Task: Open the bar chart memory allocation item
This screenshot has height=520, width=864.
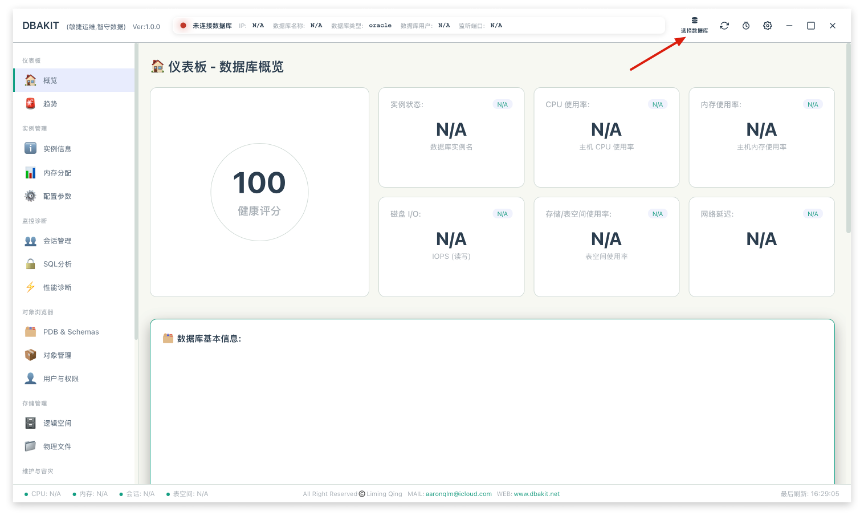Action: tap(74, 173)
